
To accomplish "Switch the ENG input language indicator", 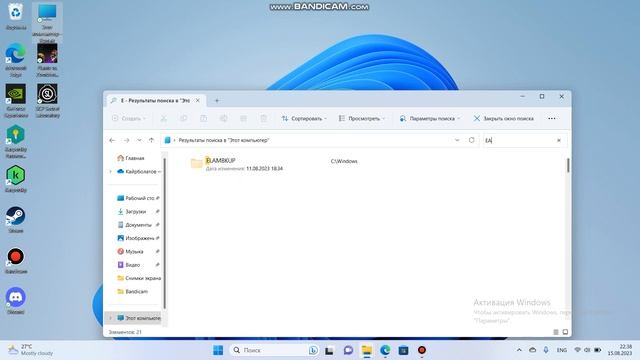I will point(562,350).
